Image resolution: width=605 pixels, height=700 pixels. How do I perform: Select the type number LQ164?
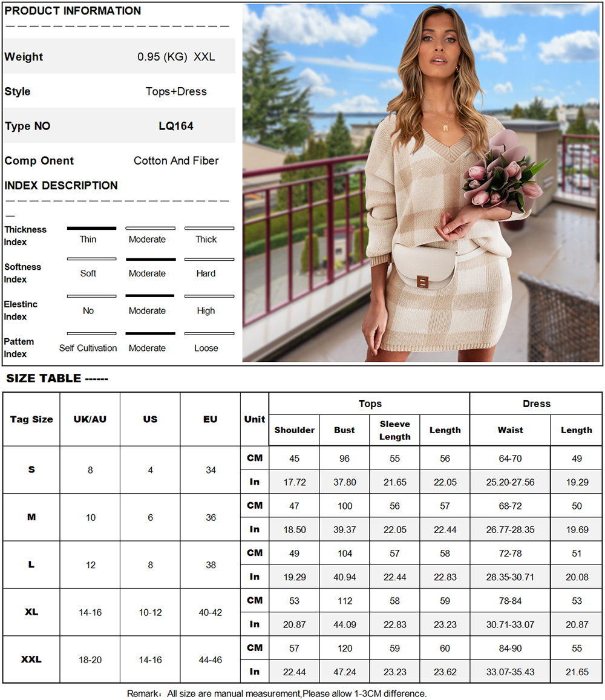(x=176, y=126)
